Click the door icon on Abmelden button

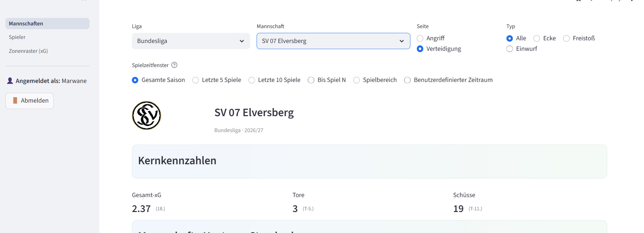click(x=15, y=101)
